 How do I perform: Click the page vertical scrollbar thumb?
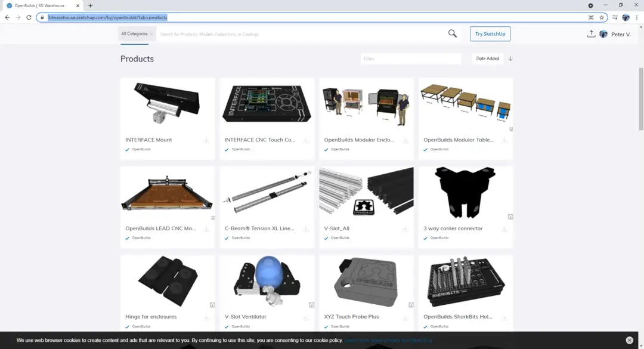[x=640, y=98]
